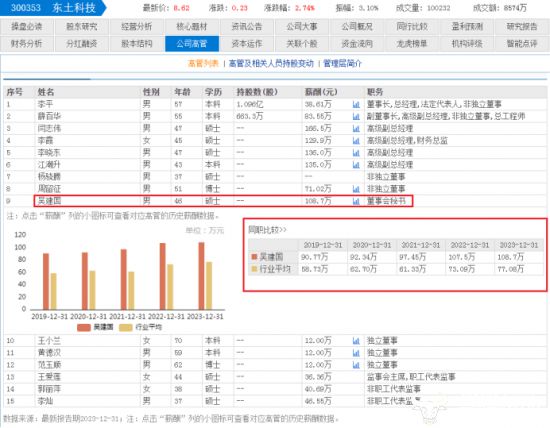The width and height of the screenshot is (550, 428).
Task: Open salary chart icon beside 71.02万
Action: [x=356, y=189]
